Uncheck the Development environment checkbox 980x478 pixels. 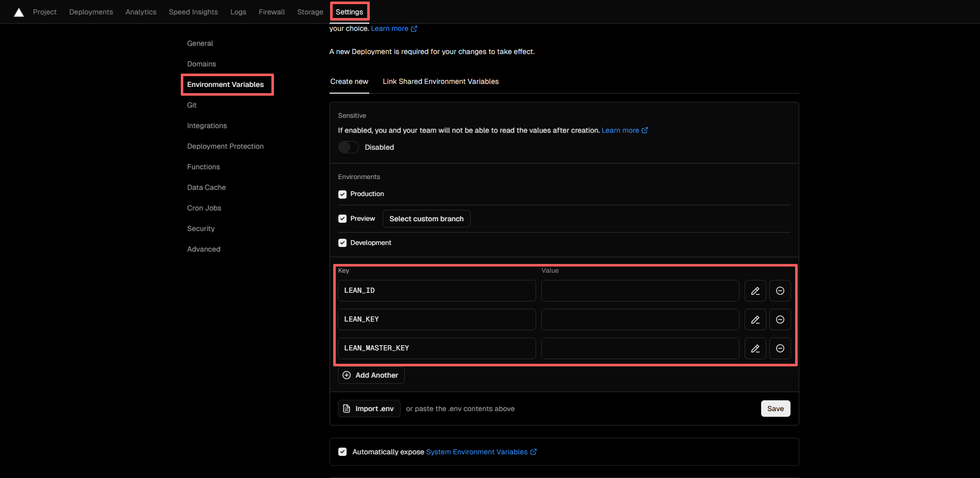[x=342, y=243]
